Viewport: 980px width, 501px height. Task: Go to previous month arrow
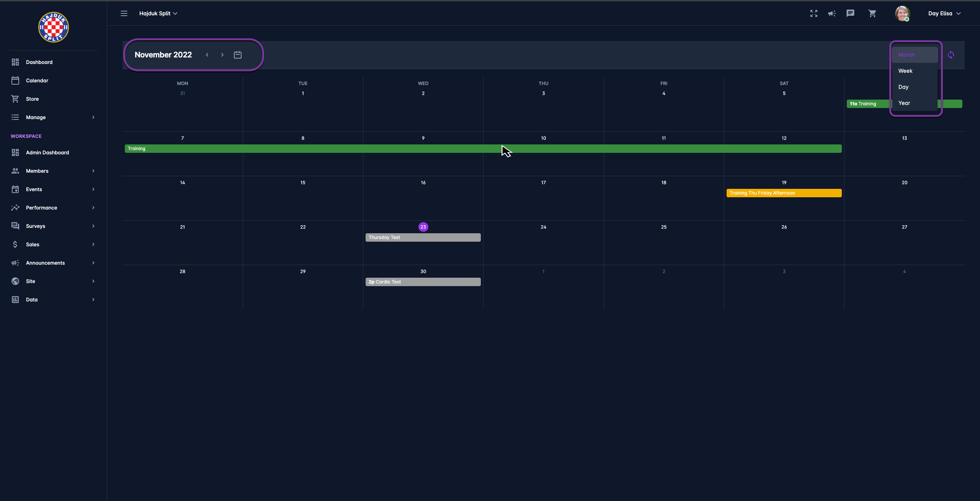pos(207,55)
